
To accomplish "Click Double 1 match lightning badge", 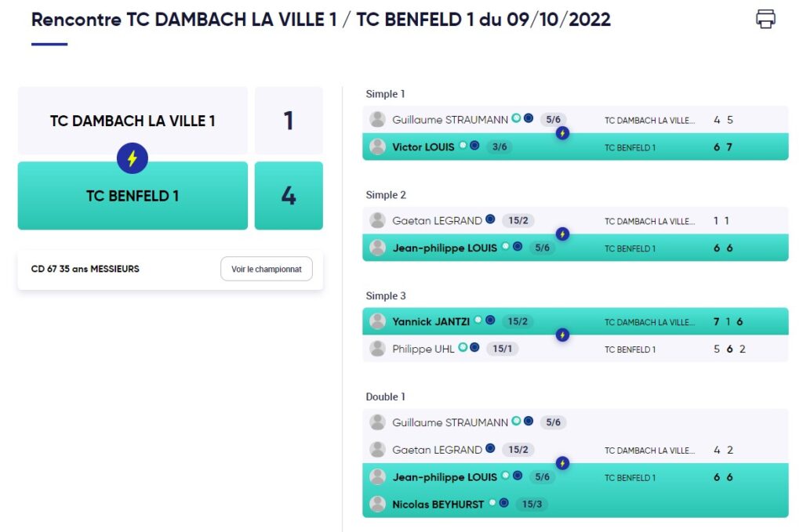I will click(x=562, y=463).
